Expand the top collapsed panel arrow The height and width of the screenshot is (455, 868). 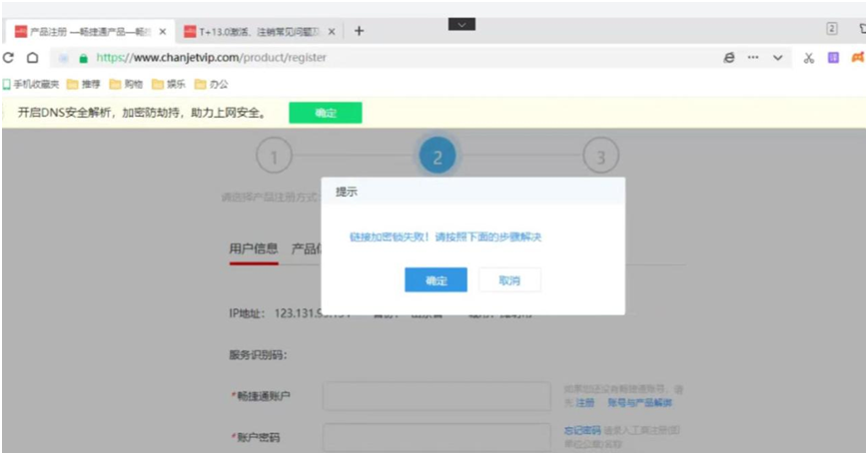pyautogui.click(x=461, y=24)
